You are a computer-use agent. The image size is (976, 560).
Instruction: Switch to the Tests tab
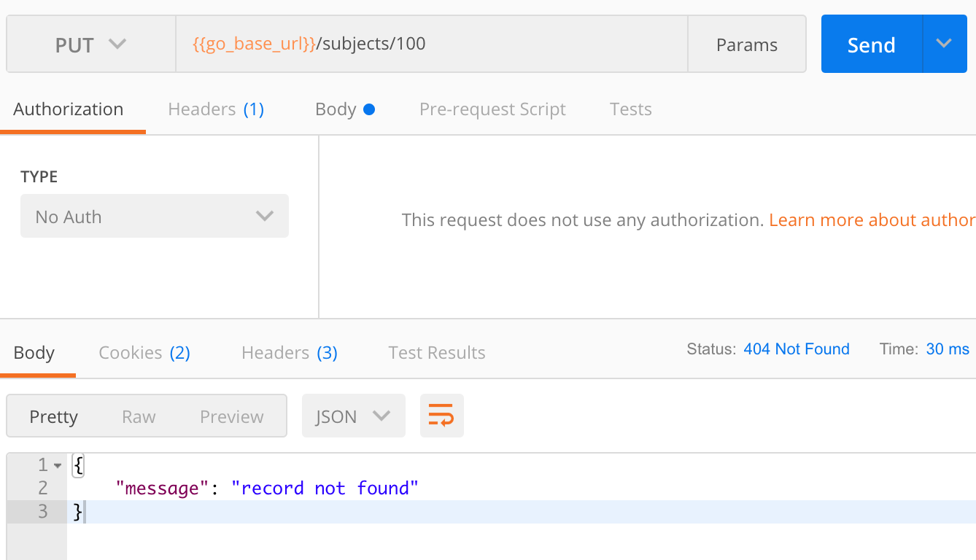(630, 109)
